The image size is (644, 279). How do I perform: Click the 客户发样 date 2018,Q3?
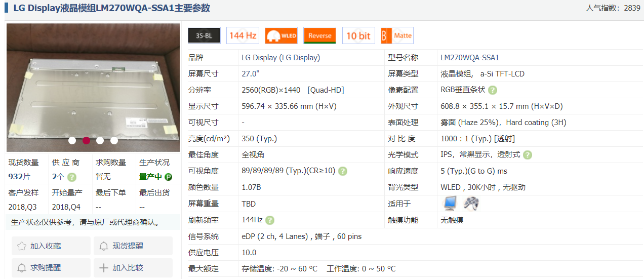[x=22, y=207]
